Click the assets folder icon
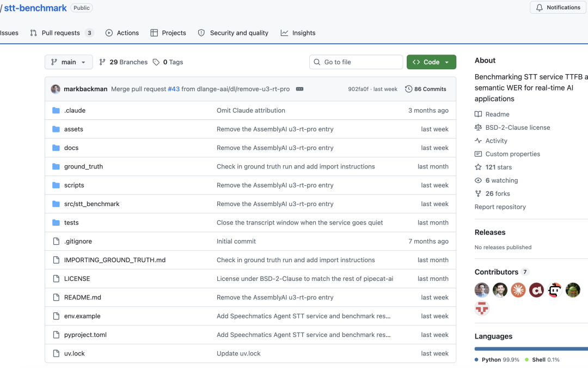Screen dimensions: 588x368 coord(56,129)
